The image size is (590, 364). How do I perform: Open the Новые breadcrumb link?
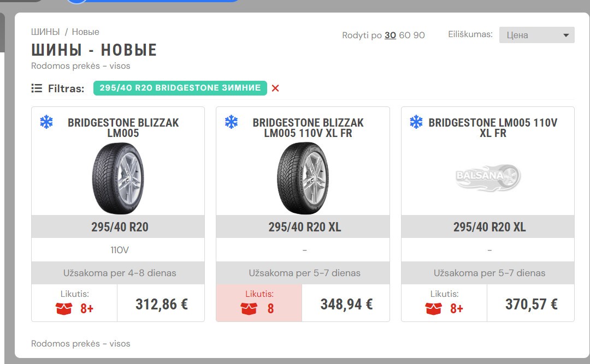pos(85,32)
